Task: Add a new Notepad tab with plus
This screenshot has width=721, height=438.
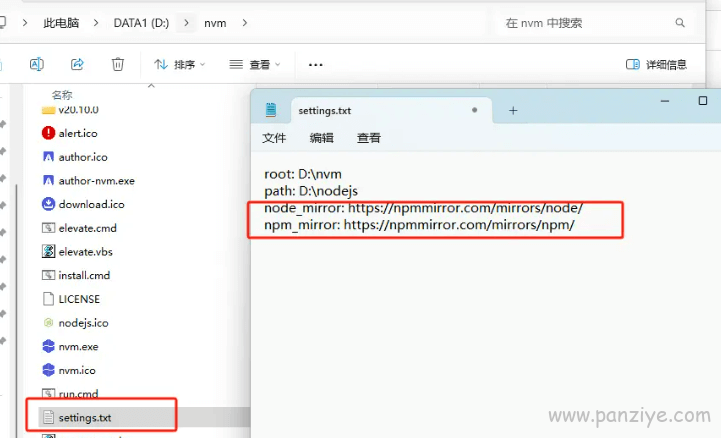Action: pyautogui.click(x=513, y=110)
